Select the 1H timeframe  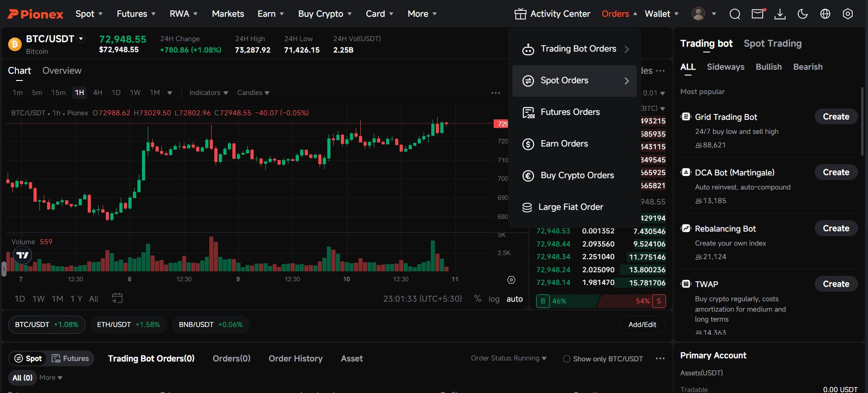[x=80, y=93]
